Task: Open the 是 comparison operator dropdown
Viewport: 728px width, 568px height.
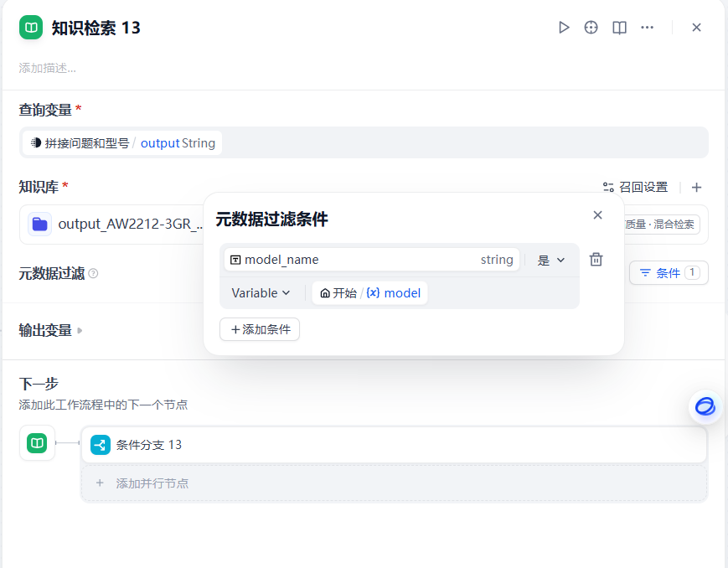Action: (550, 260)
